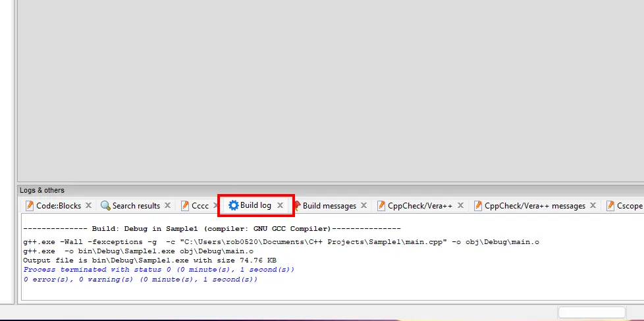
Task: Close the CppCheck/Vera++ tab
Action: point(460,206)
